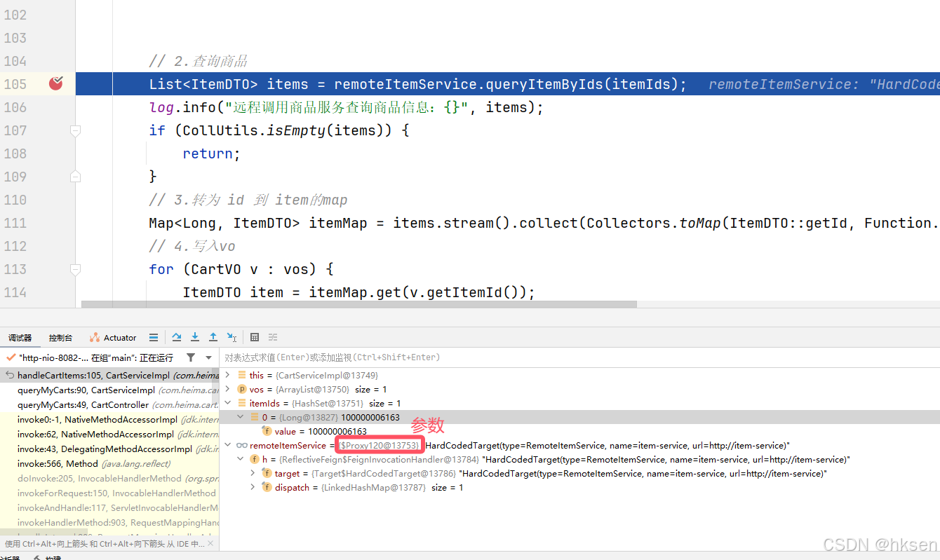
Task: Switch to the 控制台 console tab
Action: pos(60,337)
